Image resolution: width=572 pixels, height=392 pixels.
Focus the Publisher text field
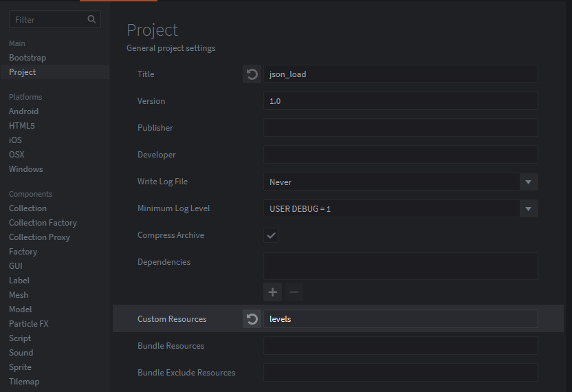400,128
